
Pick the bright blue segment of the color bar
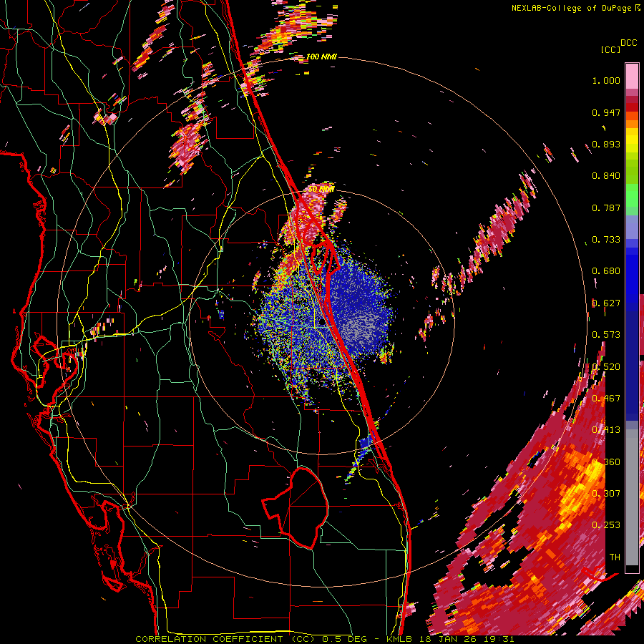632,275
